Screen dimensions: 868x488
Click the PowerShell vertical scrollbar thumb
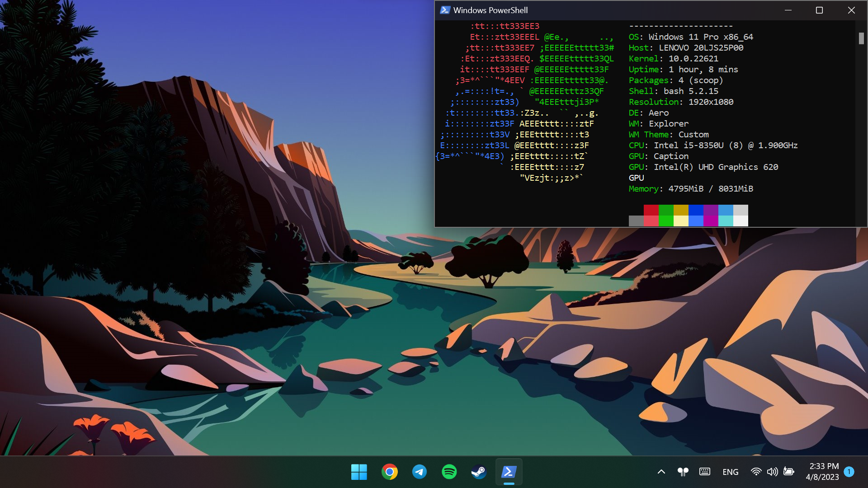coord(861,38)
